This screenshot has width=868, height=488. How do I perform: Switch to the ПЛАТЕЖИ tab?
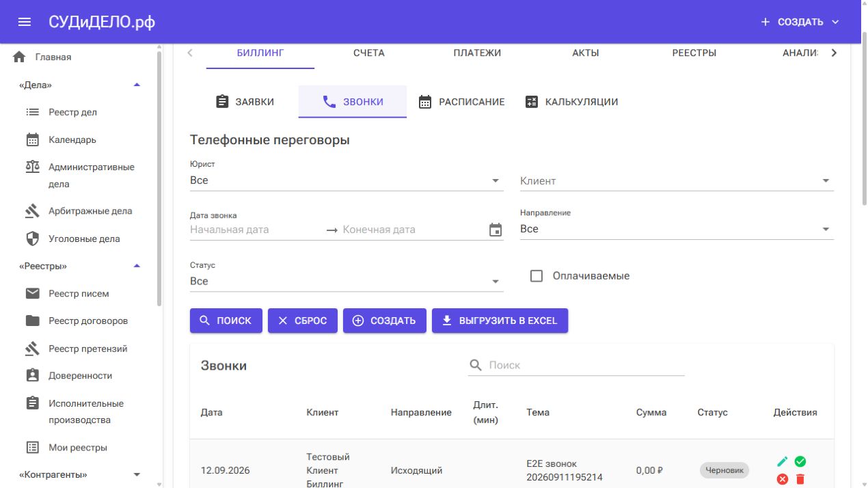pos(477,53)
